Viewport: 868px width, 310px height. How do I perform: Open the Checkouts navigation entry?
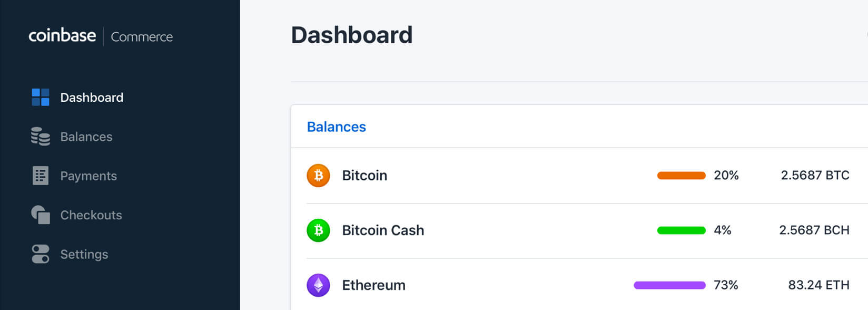pyautogui.click(x=91, y=215)
